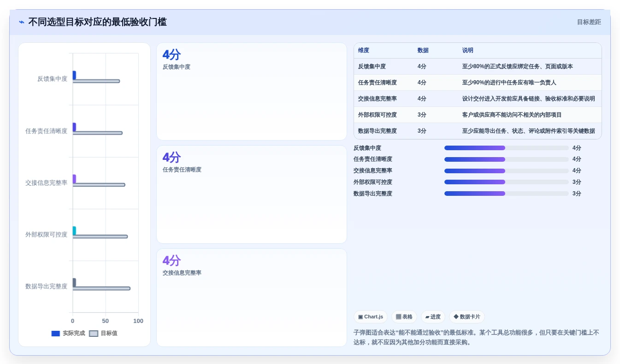Click the cyan 外部权限可控度 actual bar

(74, 230)
